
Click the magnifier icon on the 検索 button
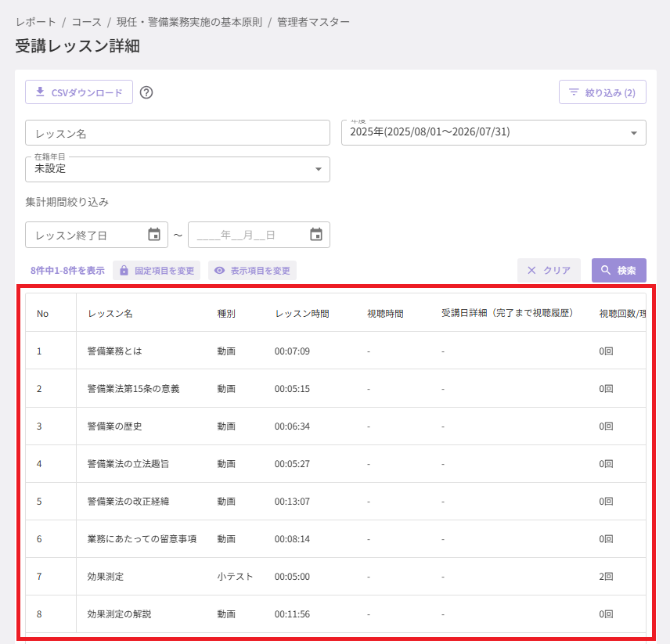click(606, 270)
